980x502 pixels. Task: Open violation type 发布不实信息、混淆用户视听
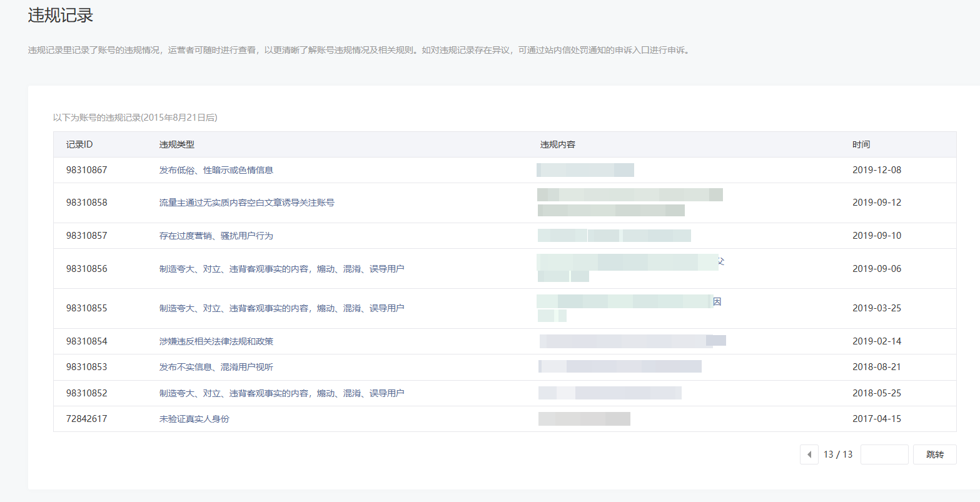216,367
